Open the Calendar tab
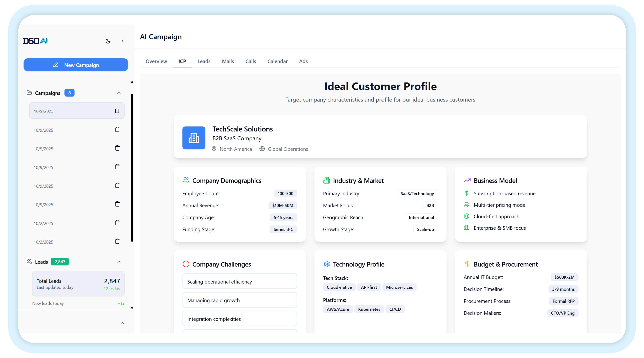The image size is (644, 358). pyautogui.click(x=277, y=61)
